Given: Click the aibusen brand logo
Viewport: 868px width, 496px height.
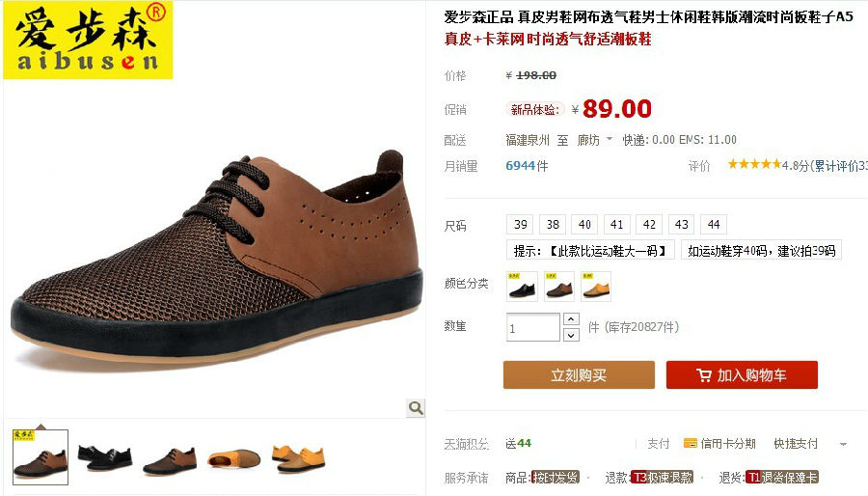Looking at the screenshot, I should coord(88,40).
